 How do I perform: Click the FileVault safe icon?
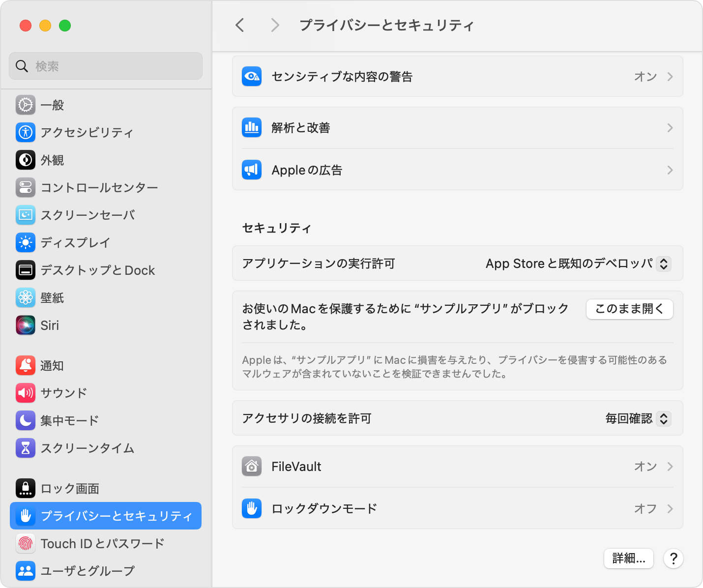(x=251, y=466)
